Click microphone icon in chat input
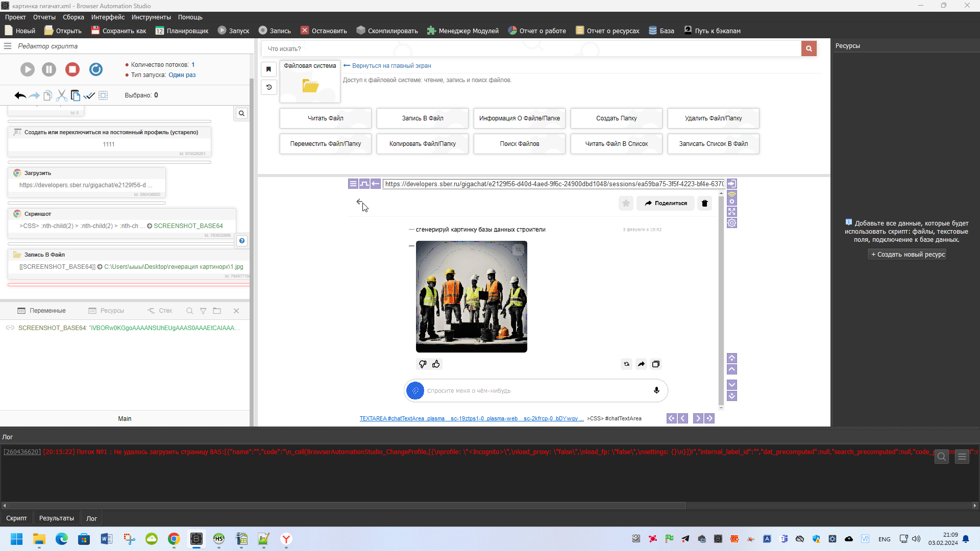The height and width of the screenshot is (551, 980). coord(656,390)
